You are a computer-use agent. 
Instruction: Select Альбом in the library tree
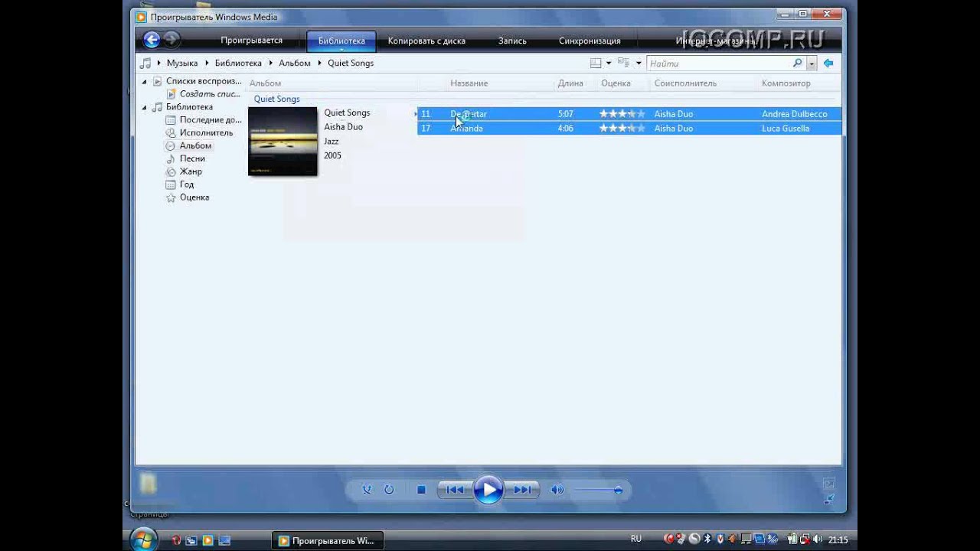click(195, 145)
